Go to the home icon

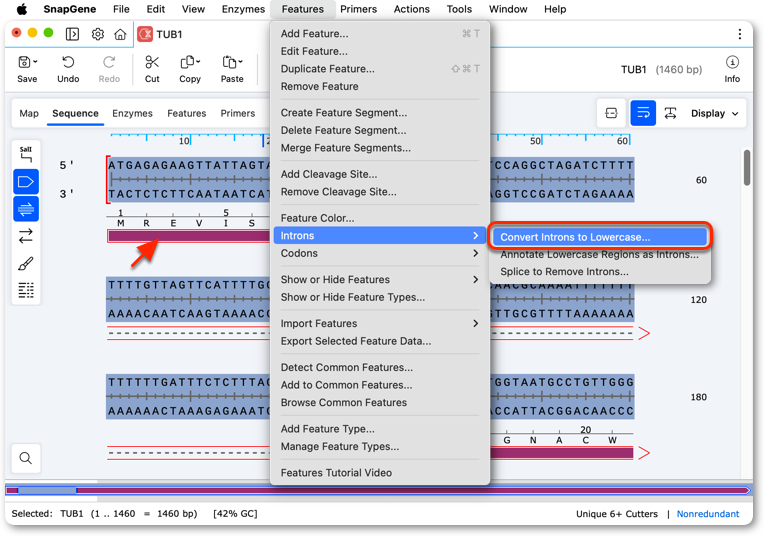(120, 34)
